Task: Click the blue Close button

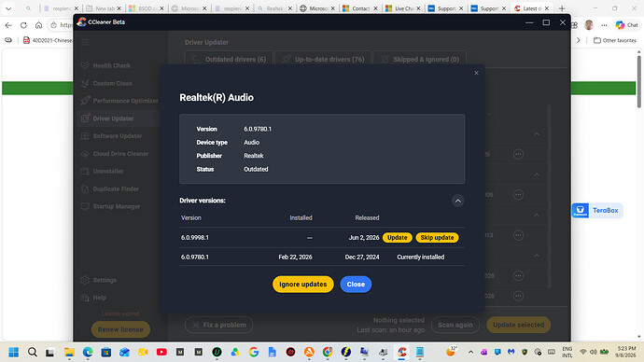Action: tap(356, 284)
